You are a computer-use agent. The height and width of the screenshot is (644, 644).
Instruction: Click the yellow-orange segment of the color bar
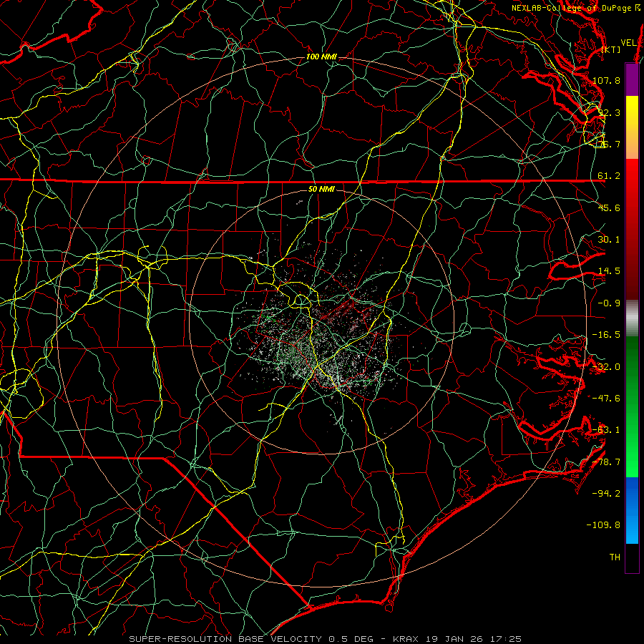tap(632, 127)
